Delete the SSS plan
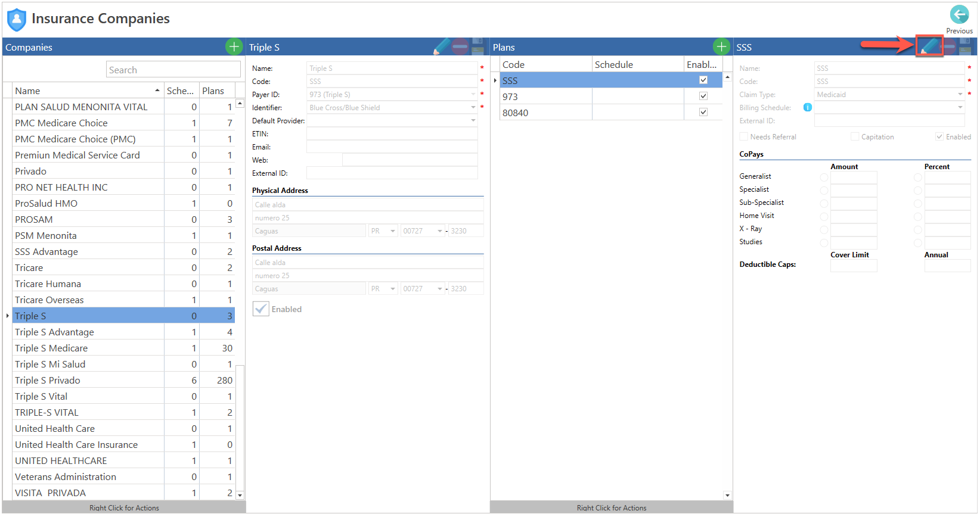Screen dimensions: 980x517 point(948,46)
